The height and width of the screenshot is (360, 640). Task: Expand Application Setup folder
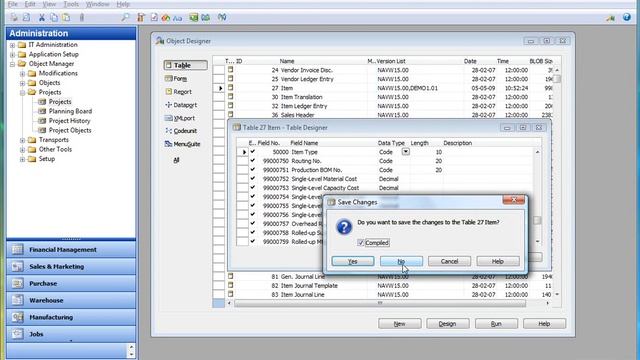click(12, 54)
